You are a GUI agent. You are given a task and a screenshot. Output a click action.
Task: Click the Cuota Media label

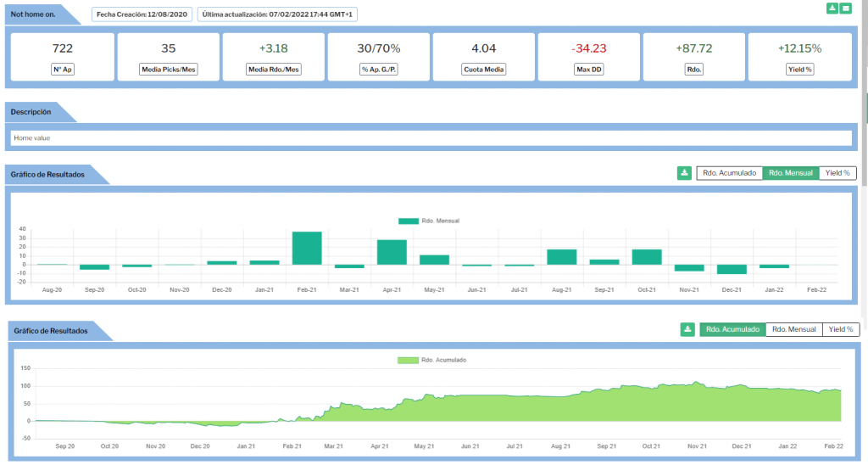[483, 70]
